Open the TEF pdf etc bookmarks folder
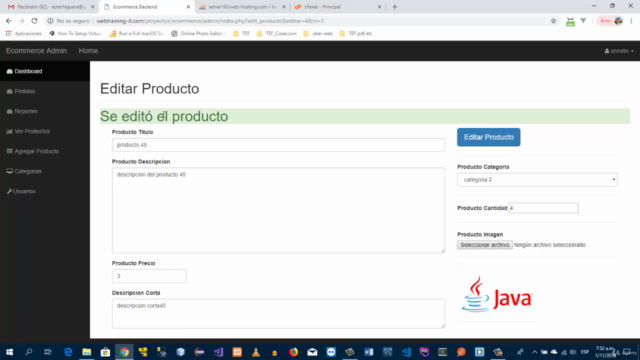Image resolution: width=640 pixels, height=360 pixels. (356, 33)
